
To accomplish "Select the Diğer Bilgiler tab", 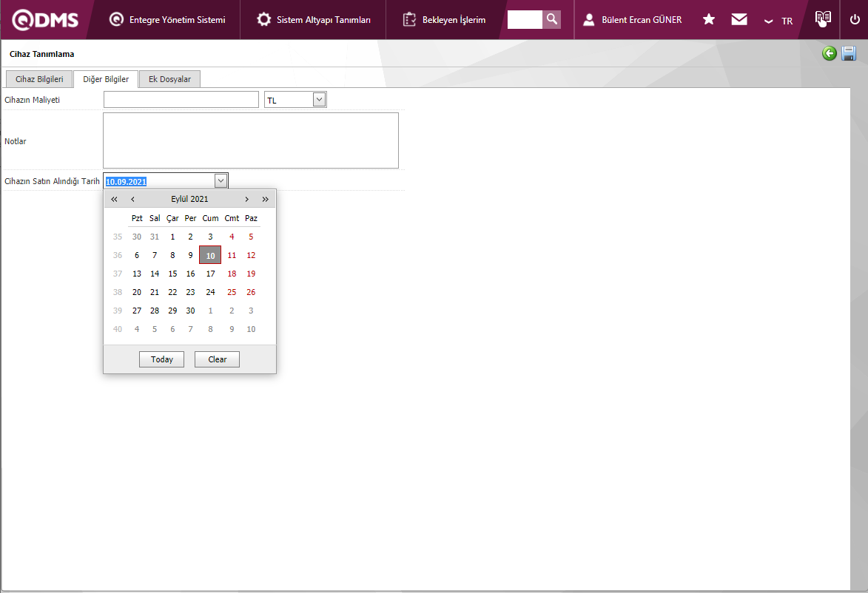I will (x=106, y=79).
